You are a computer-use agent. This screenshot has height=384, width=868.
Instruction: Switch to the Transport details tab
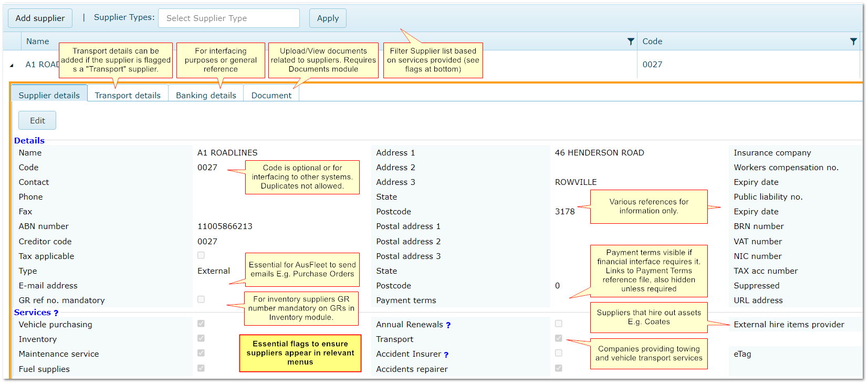coord(128,95)
